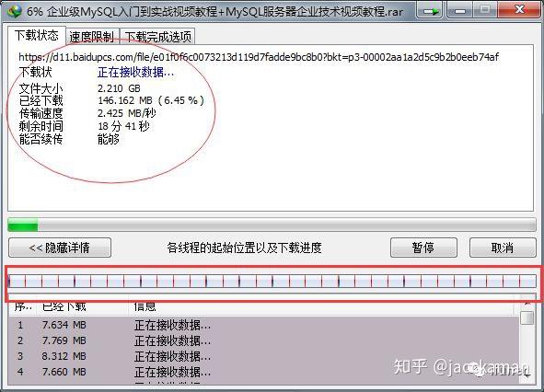Select thread row 3 with 8.312 MB

(x=263, y=356)
